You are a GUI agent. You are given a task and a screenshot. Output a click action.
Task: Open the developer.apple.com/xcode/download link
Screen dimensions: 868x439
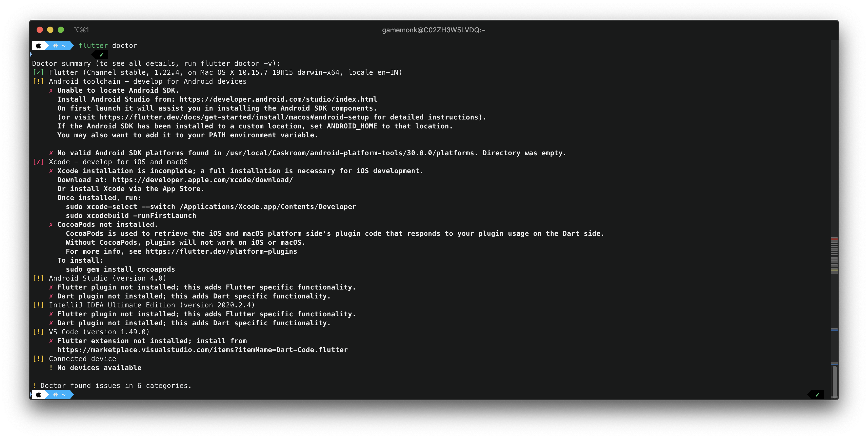(202, 179)
